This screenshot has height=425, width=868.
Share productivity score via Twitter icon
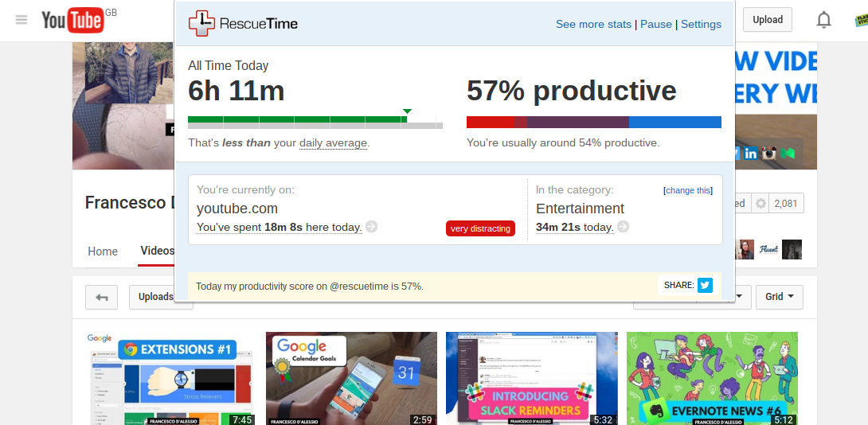(x=705, y=286)
